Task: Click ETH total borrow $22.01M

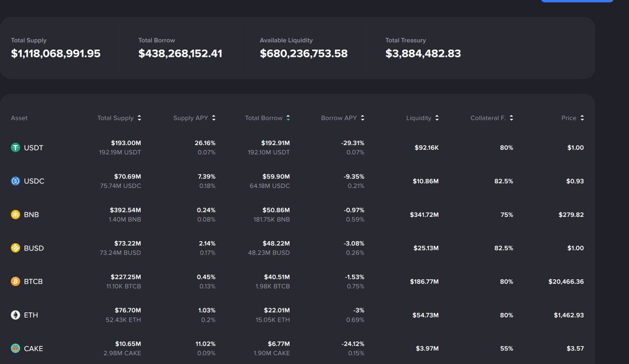Action: pyautogui.click(x=276, y=311)
